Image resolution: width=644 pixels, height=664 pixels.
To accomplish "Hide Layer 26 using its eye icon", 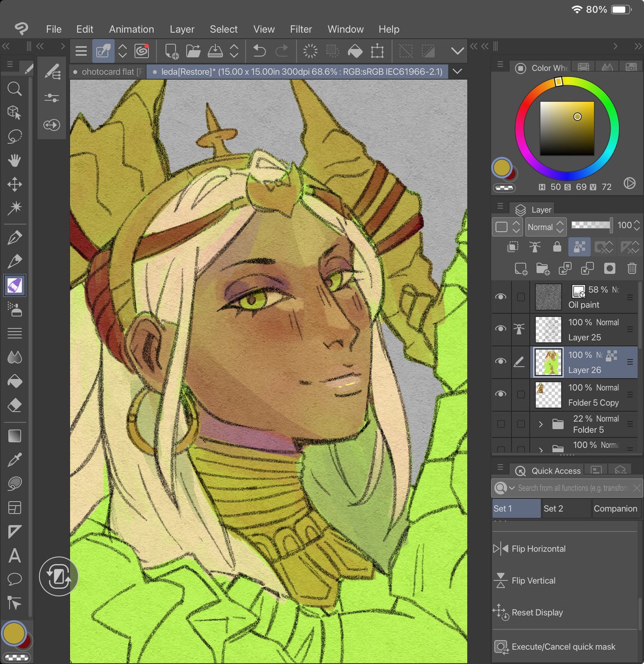I will [x=501, y=361].
